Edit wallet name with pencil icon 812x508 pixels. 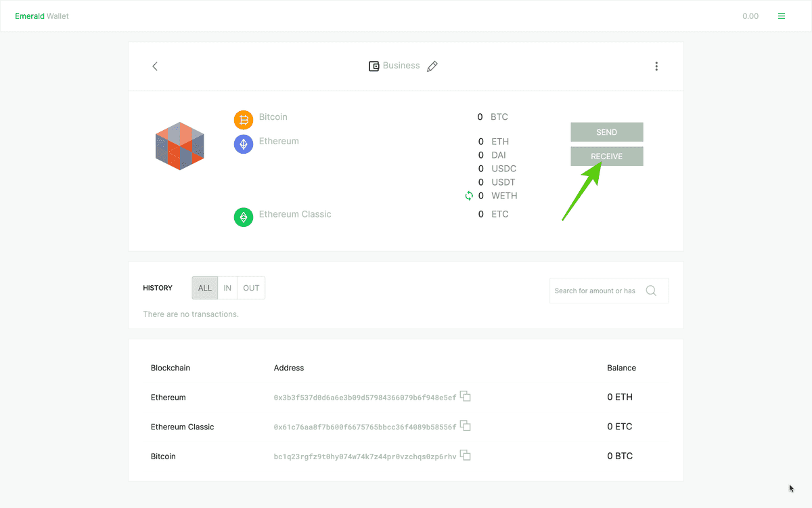[x=432, y=66]
